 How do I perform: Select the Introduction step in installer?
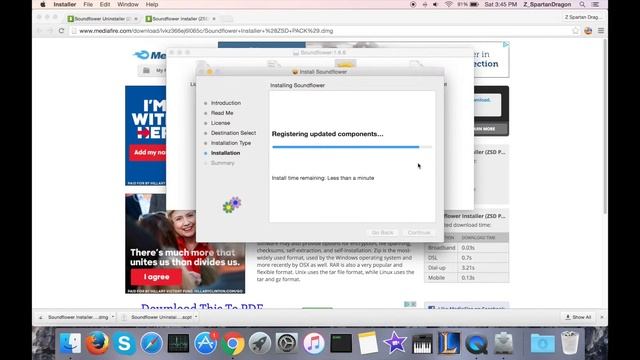[226, 103]
